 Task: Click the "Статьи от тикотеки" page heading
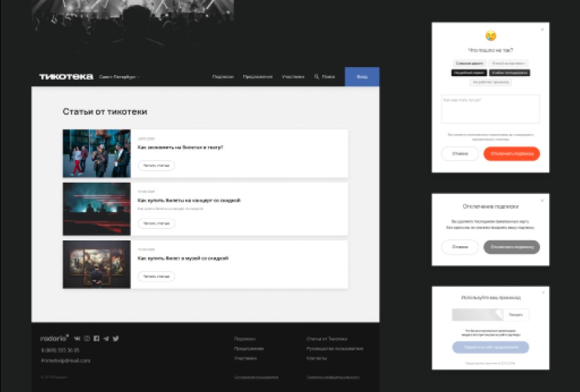pyautogui.click(x=105, y=111)
